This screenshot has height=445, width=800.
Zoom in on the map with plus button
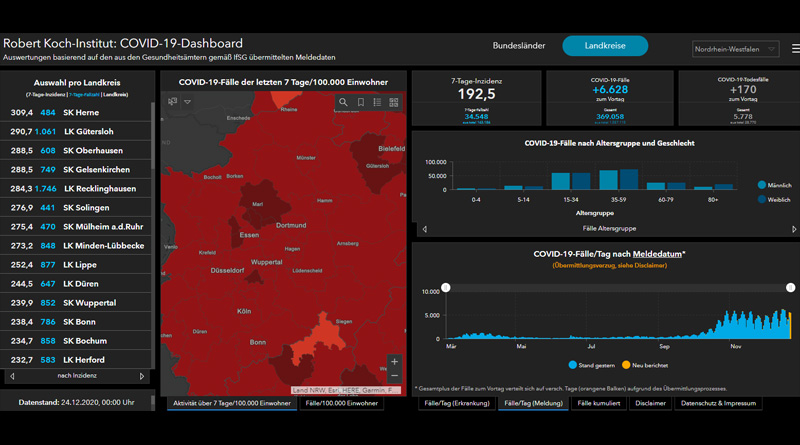[394, 362]
